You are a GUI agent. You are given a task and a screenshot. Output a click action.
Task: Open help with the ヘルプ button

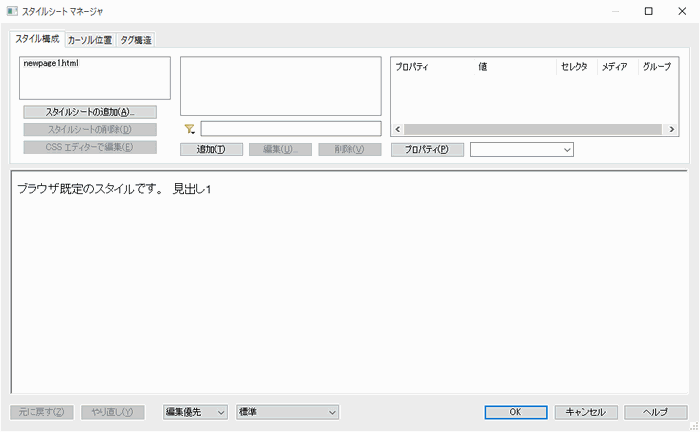(x=655, y=412)
